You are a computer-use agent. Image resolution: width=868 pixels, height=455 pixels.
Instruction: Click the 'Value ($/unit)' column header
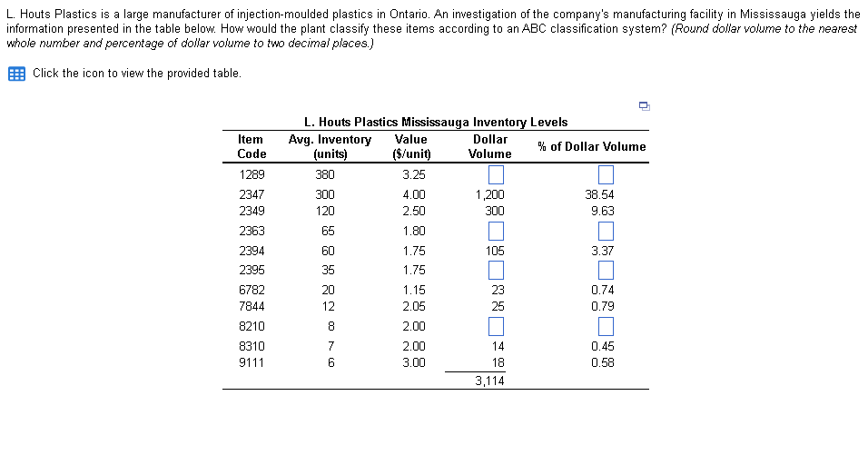(412, 146)
